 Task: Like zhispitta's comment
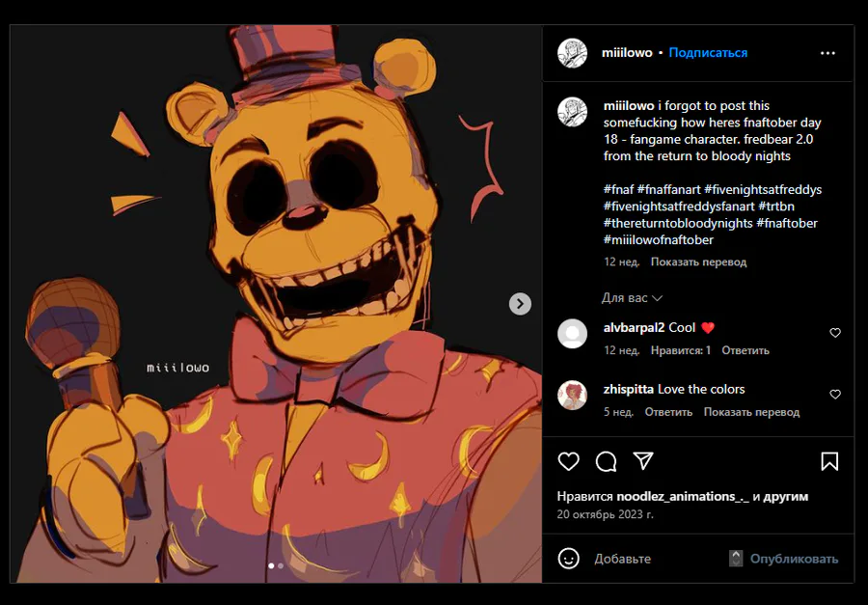pyautogui.click(x=835, y=395)
